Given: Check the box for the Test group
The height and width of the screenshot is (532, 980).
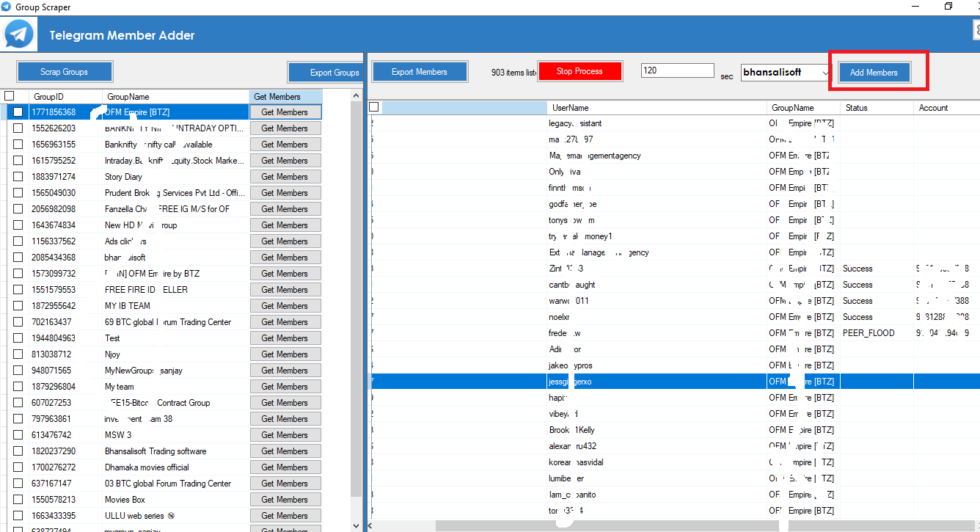Looking at the screenshot, I should click(18, 338).
